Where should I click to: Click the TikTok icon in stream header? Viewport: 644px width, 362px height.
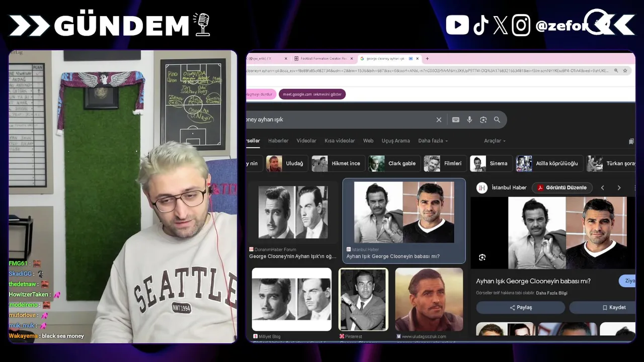coord(480,25)
